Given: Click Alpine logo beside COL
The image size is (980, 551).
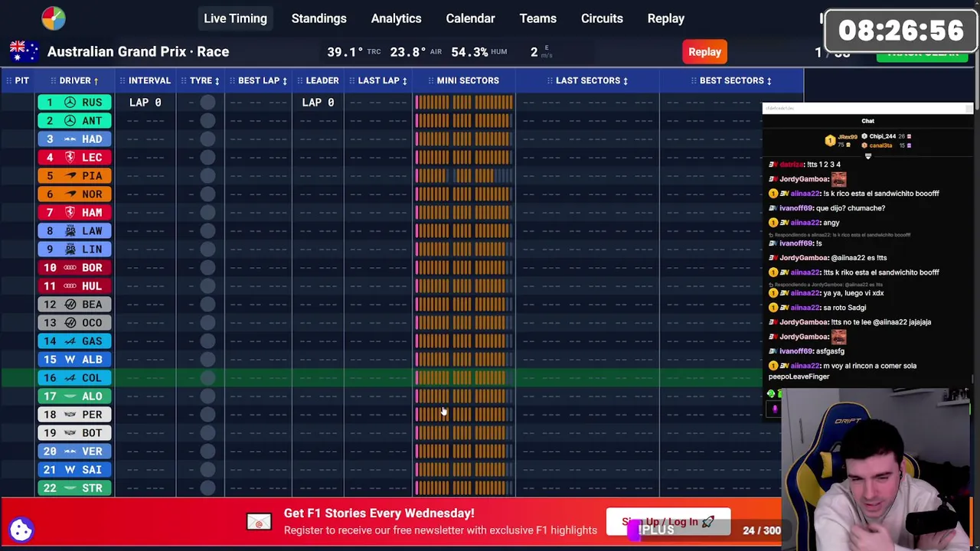Looking at the screenshot, I should [x=70, y=378].
